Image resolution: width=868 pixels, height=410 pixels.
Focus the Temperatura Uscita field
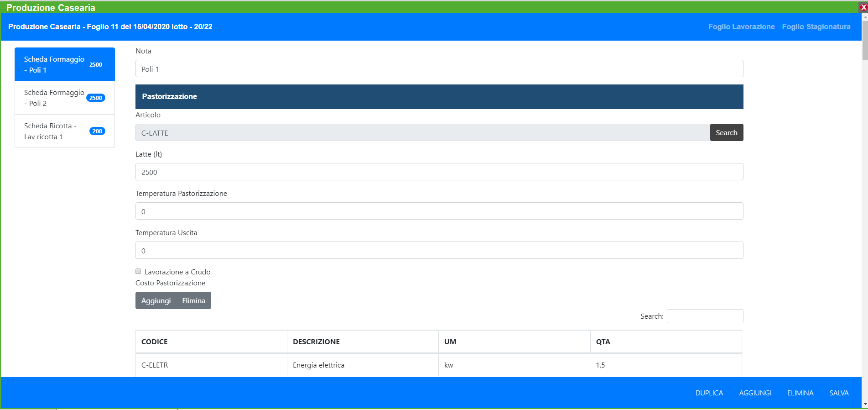click(x=439, y=251)
